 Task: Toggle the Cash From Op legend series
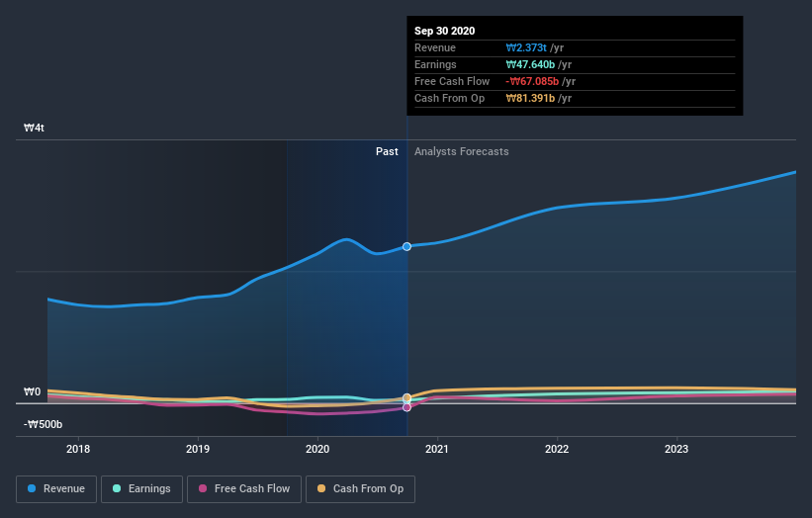click(x=360, y=489)
